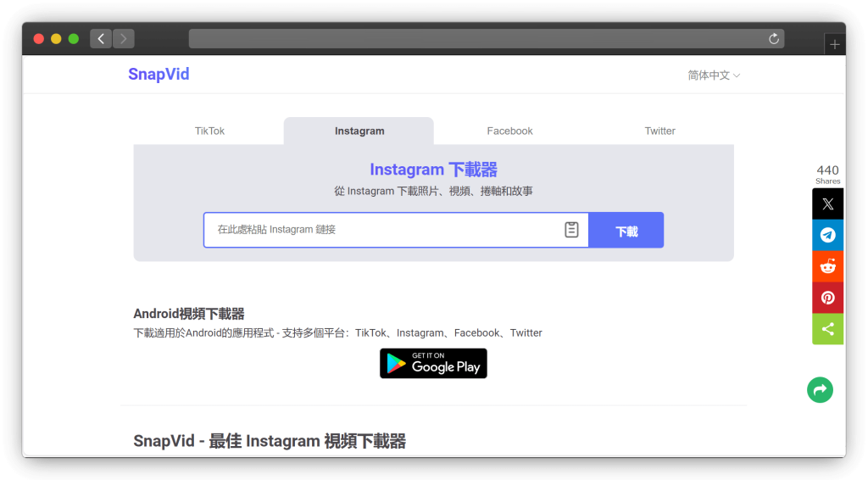The height and width of the screenshot is (480, 868).
Task: Click the paste clipboard icon in input
Action: [571, 229]
